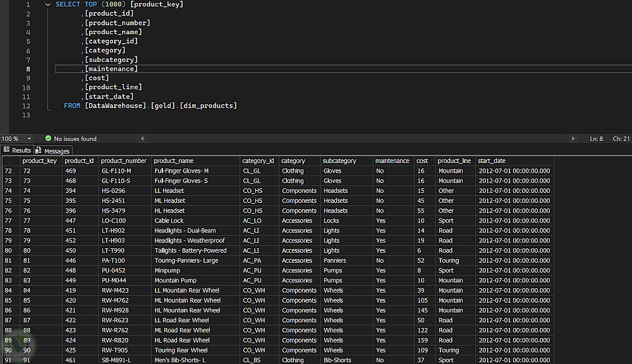Click the Messages tab page icon
The image size is (632, 364).
click(39, 150)
